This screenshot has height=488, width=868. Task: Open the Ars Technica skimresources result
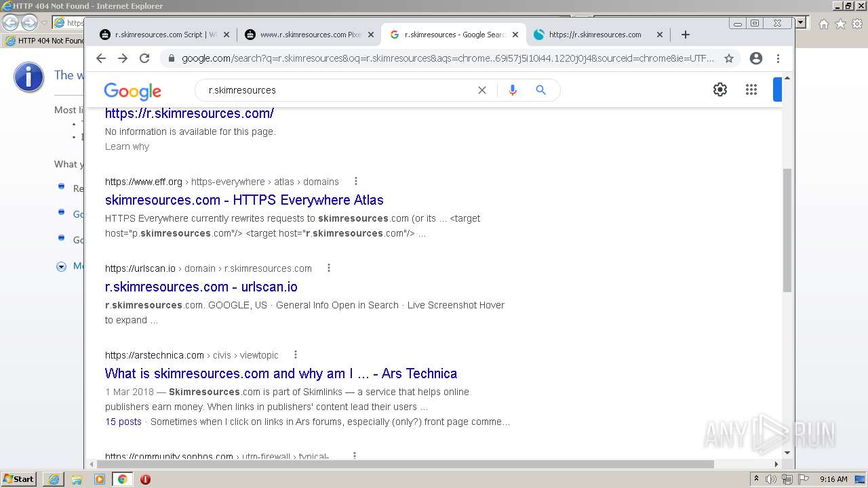(x=281, y=373)
